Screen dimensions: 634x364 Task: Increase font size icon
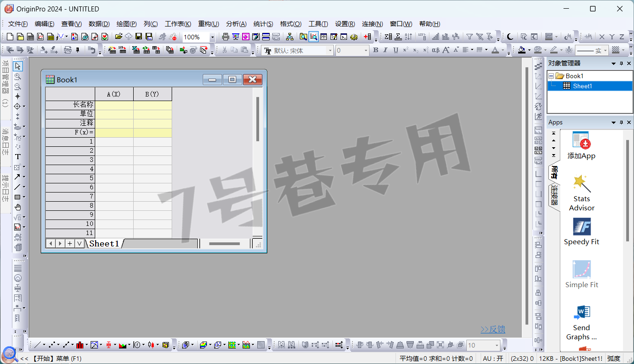446,50
